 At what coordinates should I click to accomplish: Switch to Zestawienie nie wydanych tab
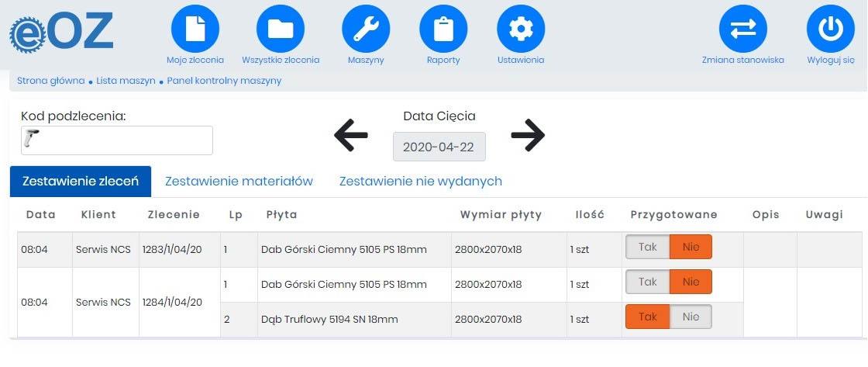(x=420, y=182)
